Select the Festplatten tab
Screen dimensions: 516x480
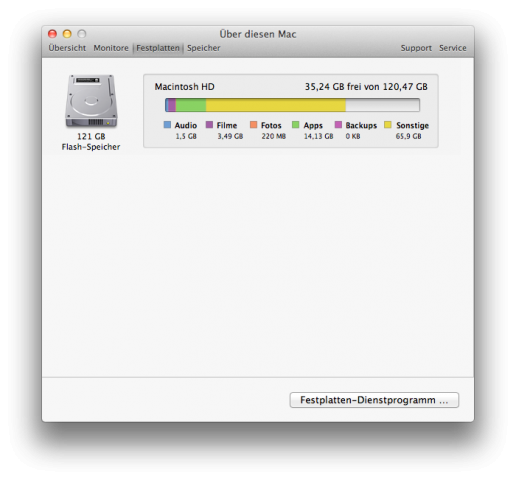pos(158,48)
